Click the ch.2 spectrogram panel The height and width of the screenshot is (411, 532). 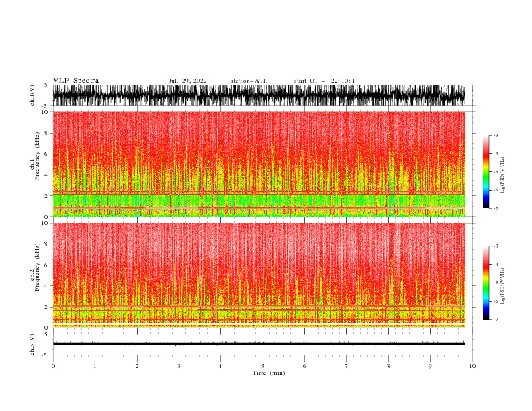coord(259,275)
